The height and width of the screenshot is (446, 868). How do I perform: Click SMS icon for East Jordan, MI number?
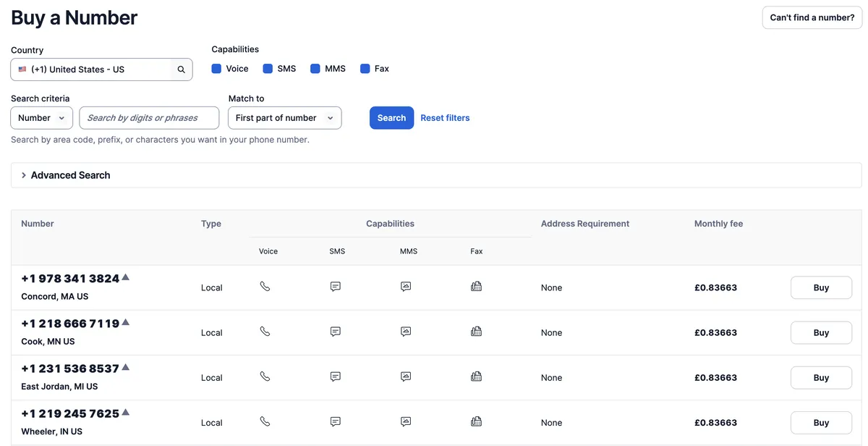336,376
